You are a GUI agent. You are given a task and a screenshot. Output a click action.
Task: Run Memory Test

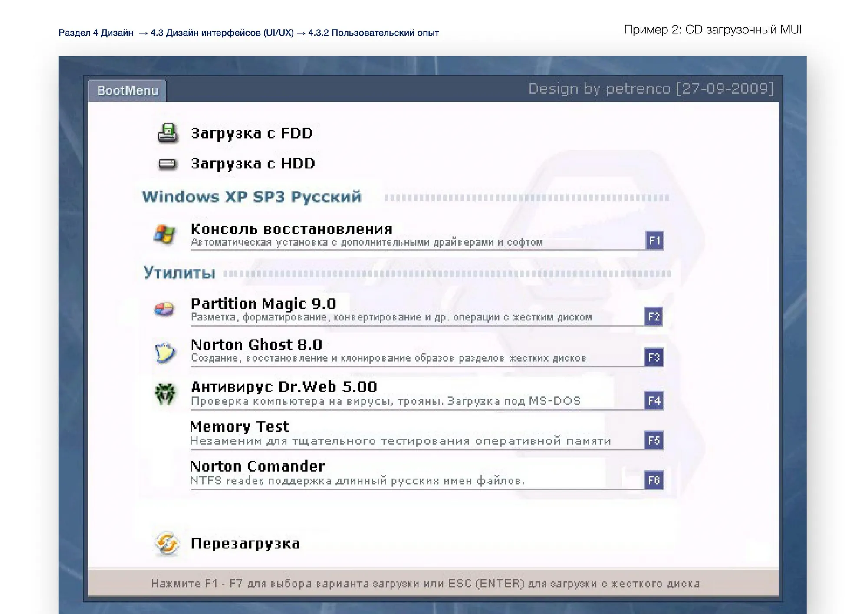(x=240, y=426)
